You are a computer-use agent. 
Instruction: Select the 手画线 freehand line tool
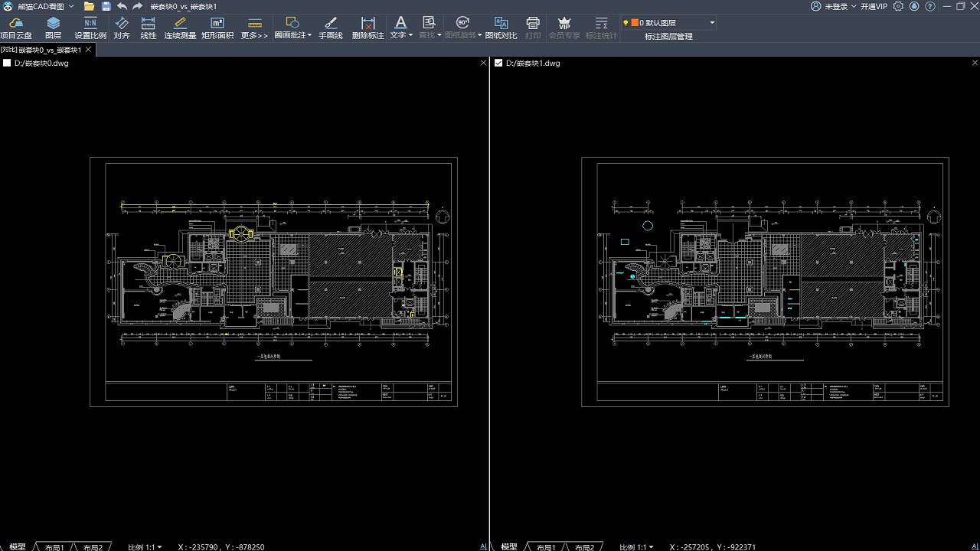tap(331, 28)
